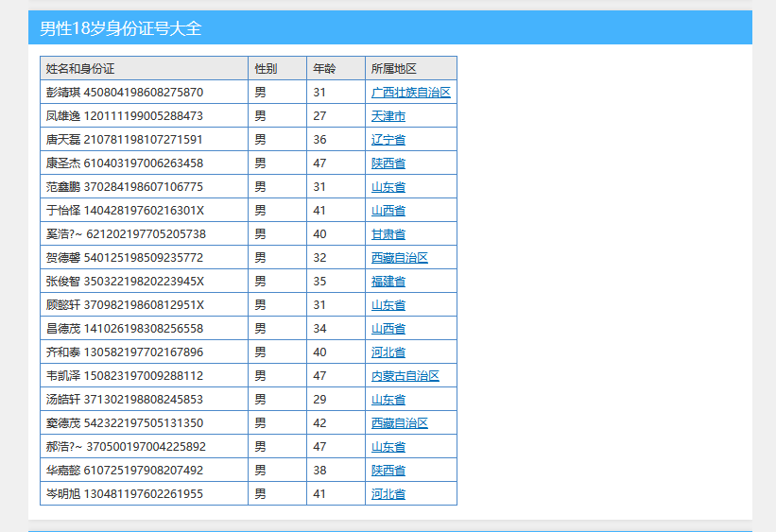Open the 天津市 region link

tap(388, 116)
